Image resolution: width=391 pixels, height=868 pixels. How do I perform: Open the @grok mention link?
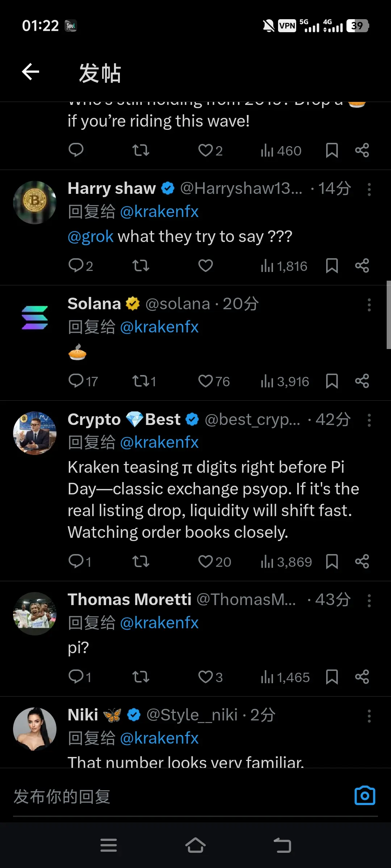[x=91, y=237]
